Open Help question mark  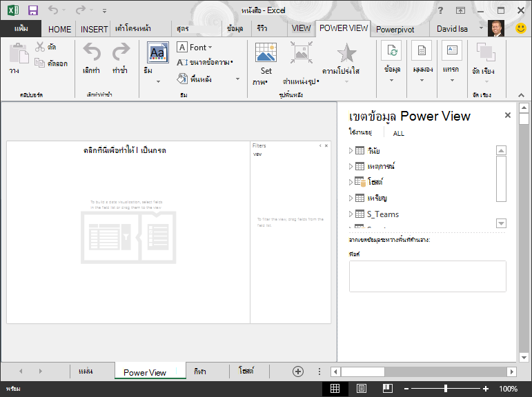[440, 10]
